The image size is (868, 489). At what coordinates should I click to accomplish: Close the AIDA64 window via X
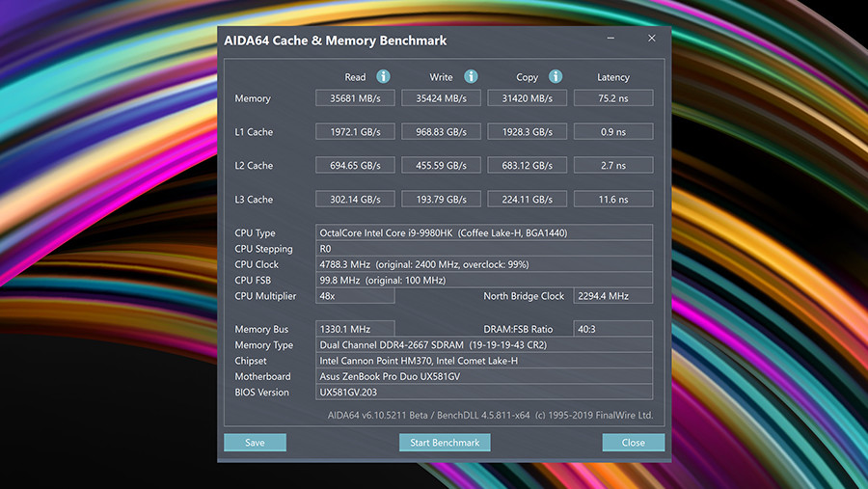pyautogui.click(x=652, y=39)
